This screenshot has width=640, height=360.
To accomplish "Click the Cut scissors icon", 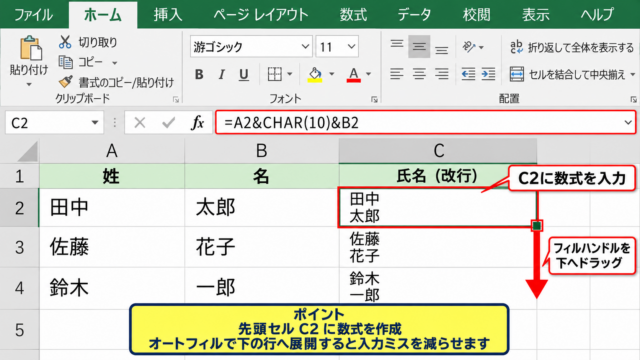I will [x=65, y=42].
